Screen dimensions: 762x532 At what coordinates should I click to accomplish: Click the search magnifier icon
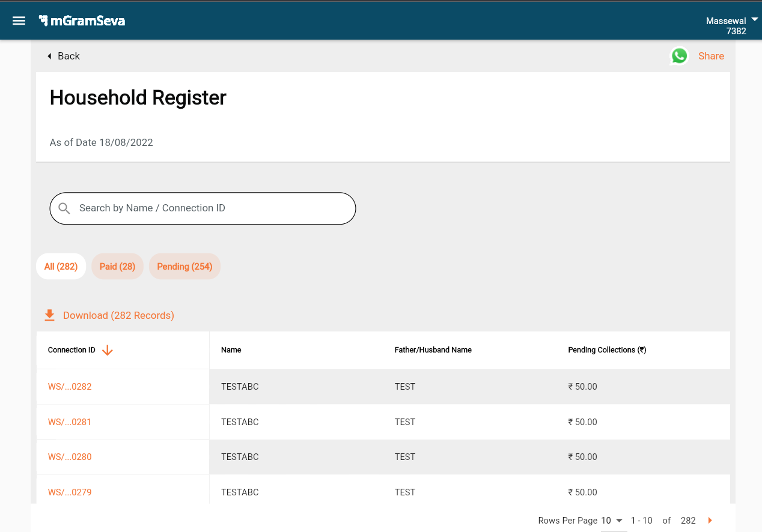(65, 208)
